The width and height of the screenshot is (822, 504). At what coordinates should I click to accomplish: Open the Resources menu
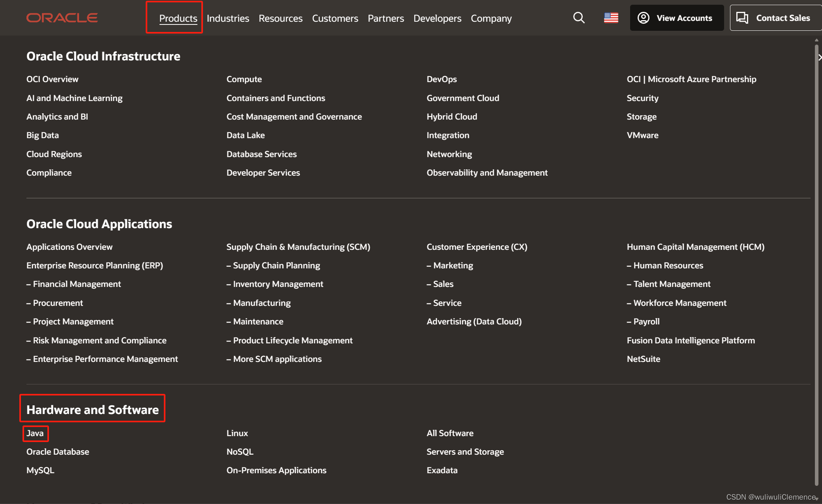click(x=280, y=18)
